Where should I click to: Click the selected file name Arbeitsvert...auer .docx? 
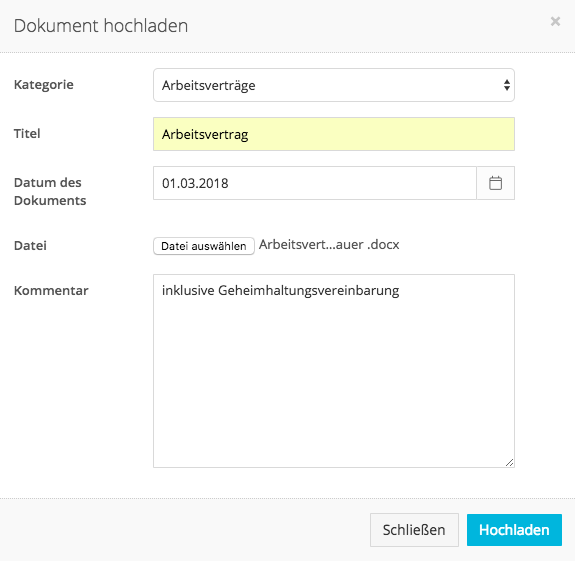329,245
